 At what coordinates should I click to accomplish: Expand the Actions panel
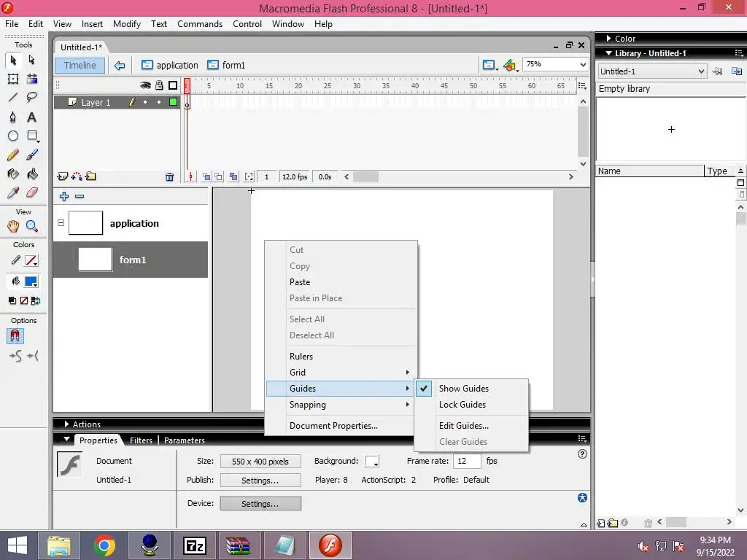[x=66, y=424]
